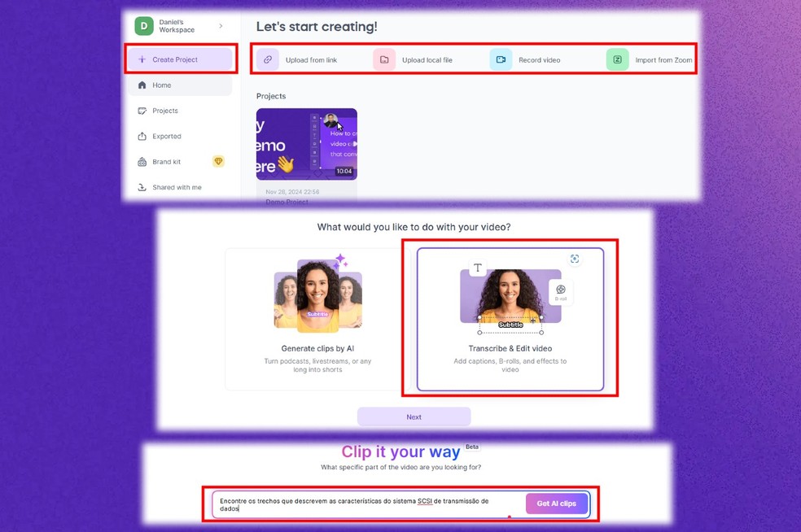Click the green D workspace avatar
Screen dimensions: 801x532
coord(144,26)
